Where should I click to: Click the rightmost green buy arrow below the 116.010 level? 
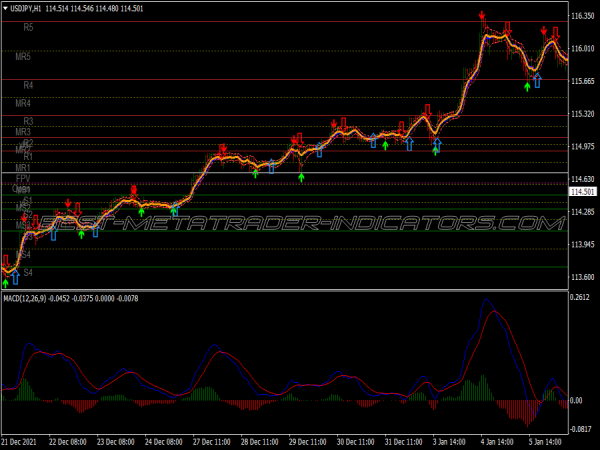[x=527, y=86]
